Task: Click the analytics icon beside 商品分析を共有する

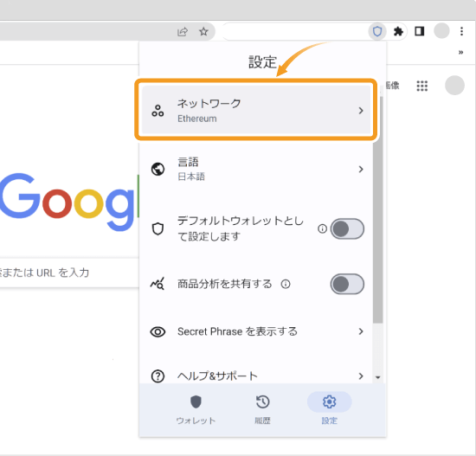Action: (158, 284)
